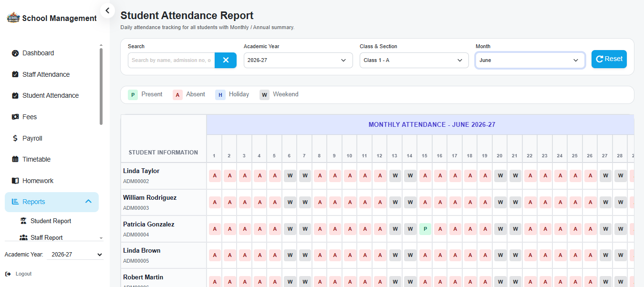Click the Reports chart icon
This screenshot has height=287, width=644.
15,202
